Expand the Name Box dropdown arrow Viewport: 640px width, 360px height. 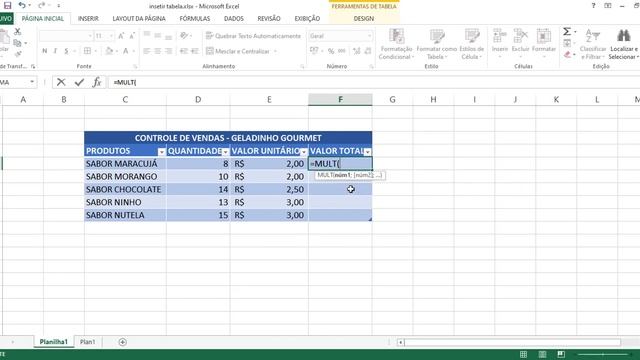coord(32,82)
